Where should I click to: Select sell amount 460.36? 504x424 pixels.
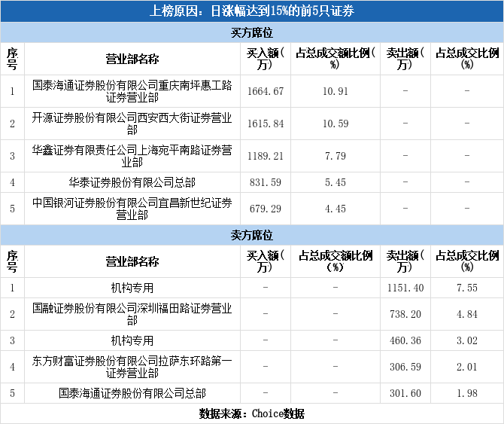(x=405, y=340)
